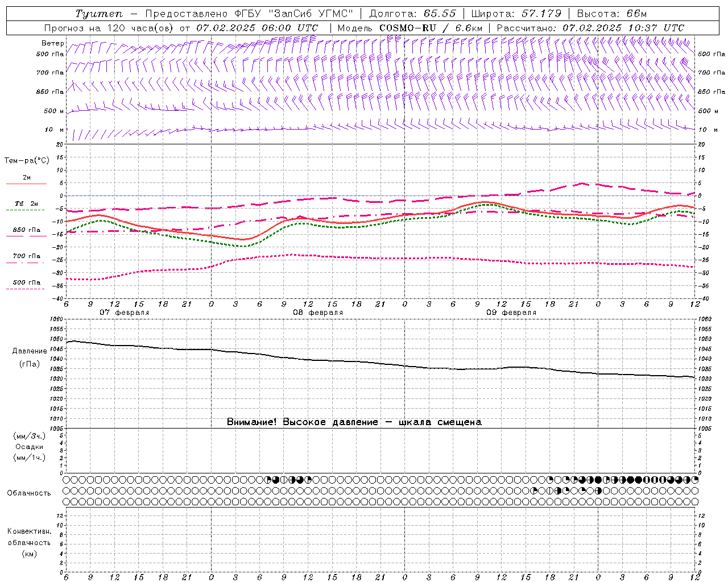Viewport: 728px width, 582px height.
Task: Click the 1050 value on left pressure axis
Action: coord(57,339)
